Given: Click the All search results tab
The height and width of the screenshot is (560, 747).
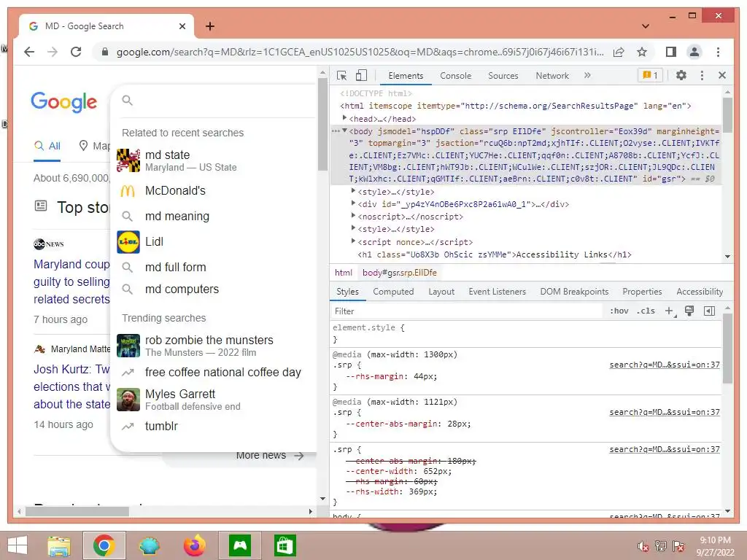Looking at the screenshot, I should pyautogui.click(x=47, y=146).
